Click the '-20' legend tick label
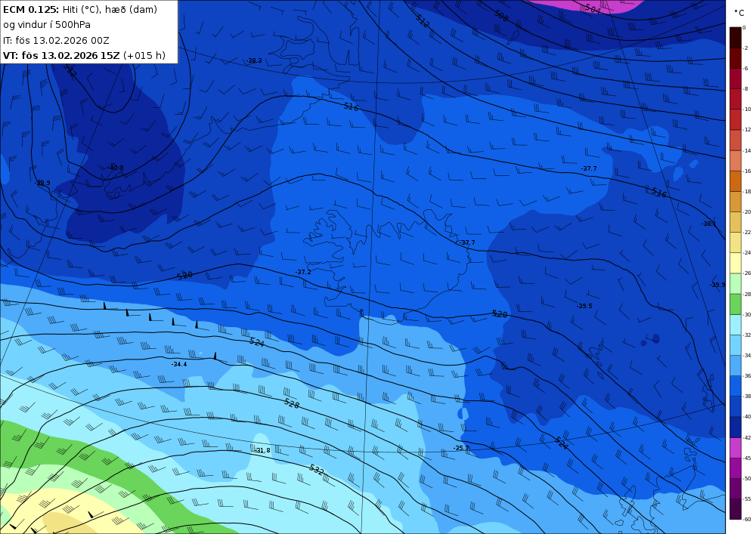This screenshot has width=756, height=534. 747,212
